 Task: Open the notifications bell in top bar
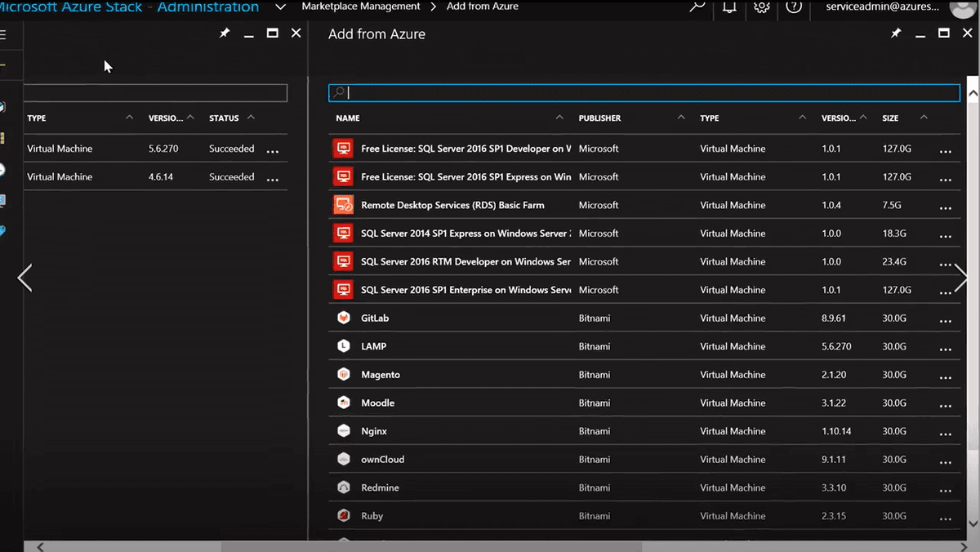[729, 7]
